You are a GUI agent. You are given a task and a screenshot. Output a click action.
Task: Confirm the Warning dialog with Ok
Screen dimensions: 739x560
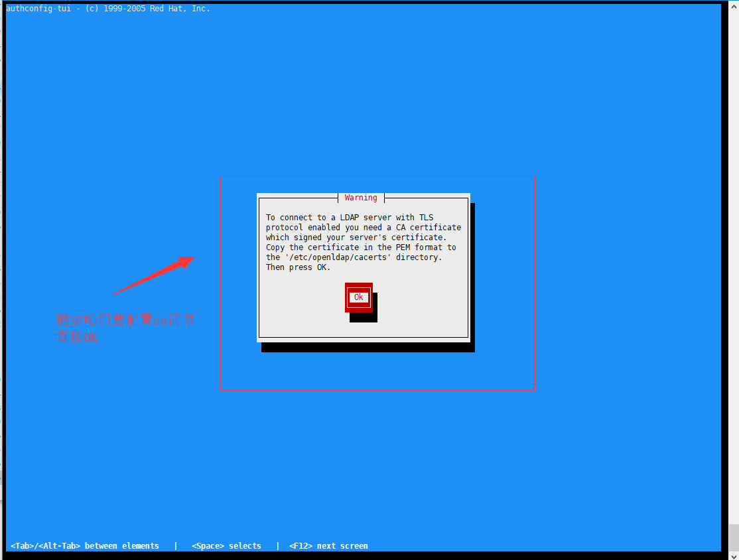coord(359,297)
